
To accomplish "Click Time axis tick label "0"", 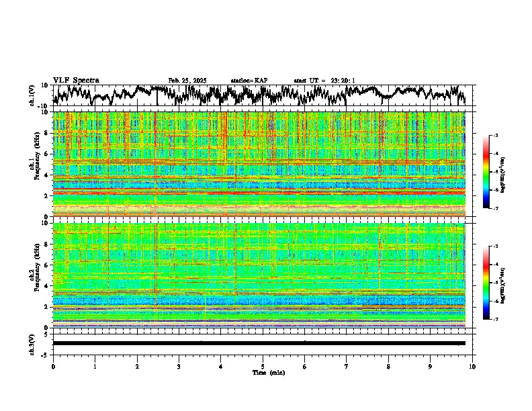I will coord(53,367).
